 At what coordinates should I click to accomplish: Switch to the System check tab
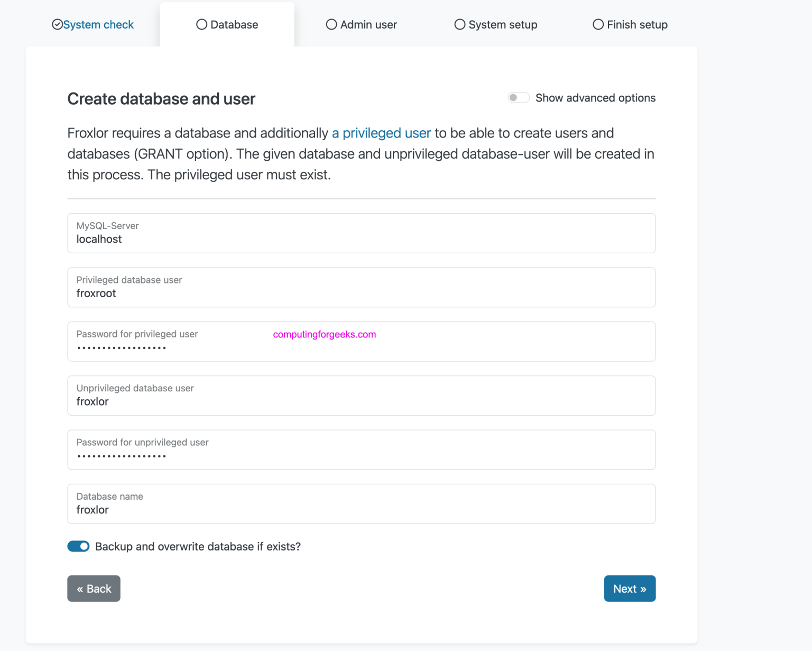[98, 24]
